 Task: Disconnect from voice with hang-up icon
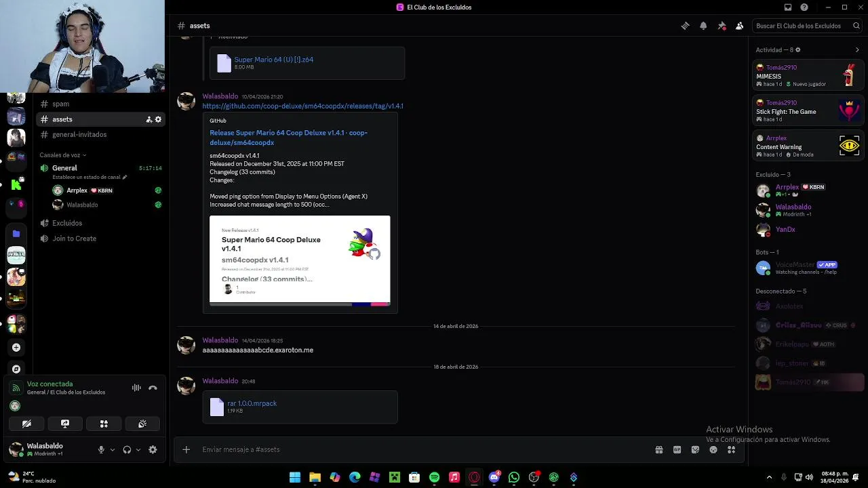point(153,388)
